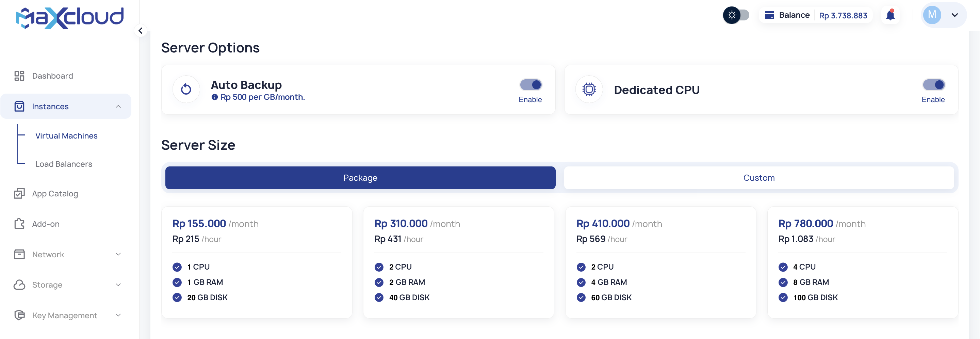Click the Rp 215 /hour price
The image size is (980, 339).
[x=197, y=239]
